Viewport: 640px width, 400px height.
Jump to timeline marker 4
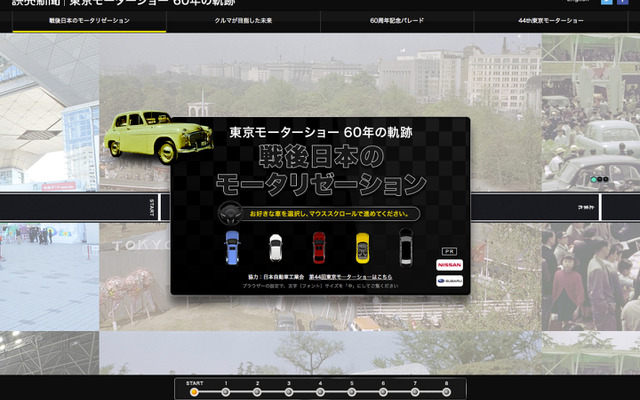click(x=320, y=392)
